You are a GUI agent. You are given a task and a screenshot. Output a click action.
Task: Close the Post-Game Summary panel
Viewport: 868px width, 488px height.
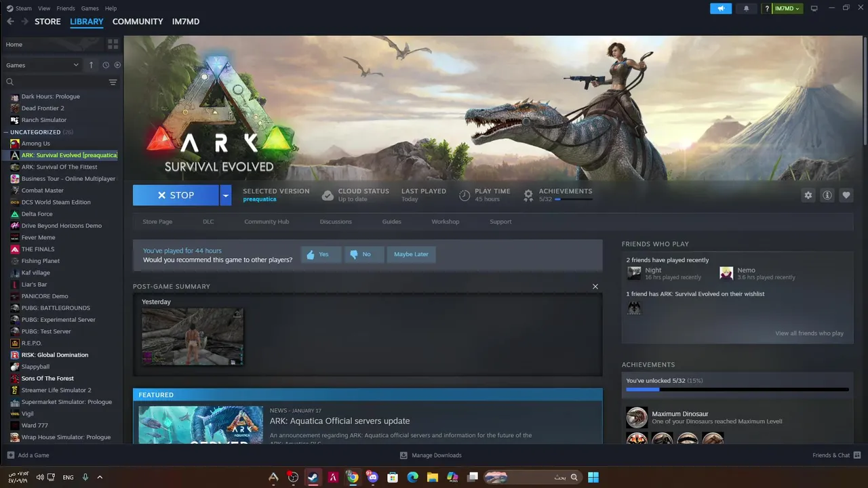point(595,286)
